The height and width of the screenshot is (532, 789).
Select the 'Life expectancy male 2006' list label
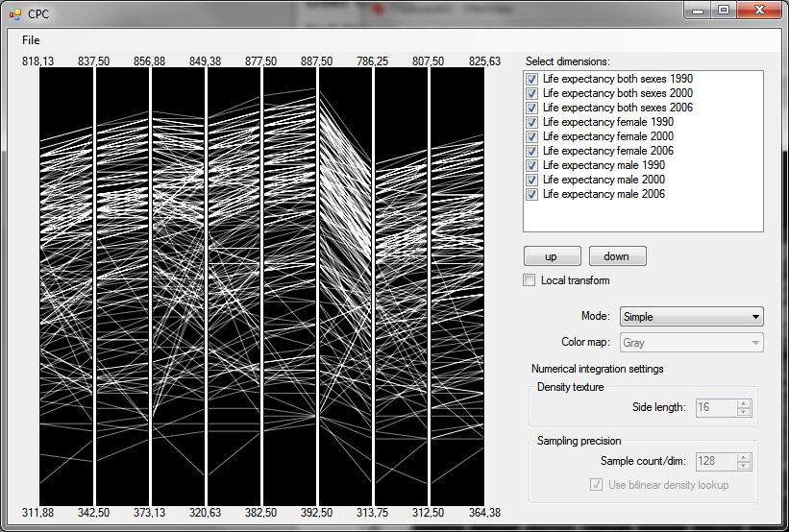pyautogui.click(x=604, y=194)
